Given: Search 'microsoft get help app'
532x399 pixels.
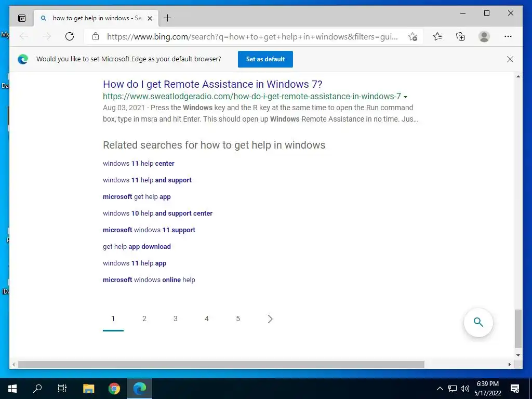Looking at the screenshot, I should click(137, 197).
